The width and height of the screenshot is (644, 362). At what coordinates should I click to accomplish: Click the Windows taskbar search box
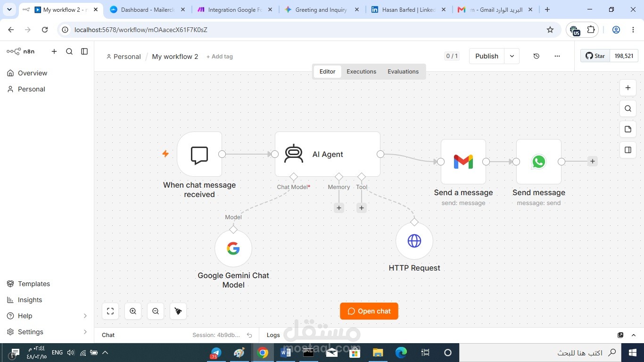[540, 353]
